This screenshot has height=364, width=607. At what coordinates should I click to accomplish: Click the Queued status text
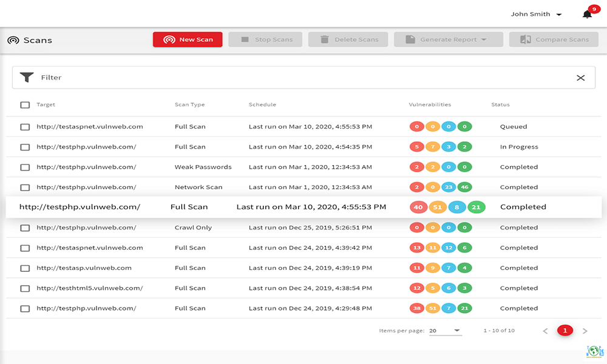click(514, 127)
